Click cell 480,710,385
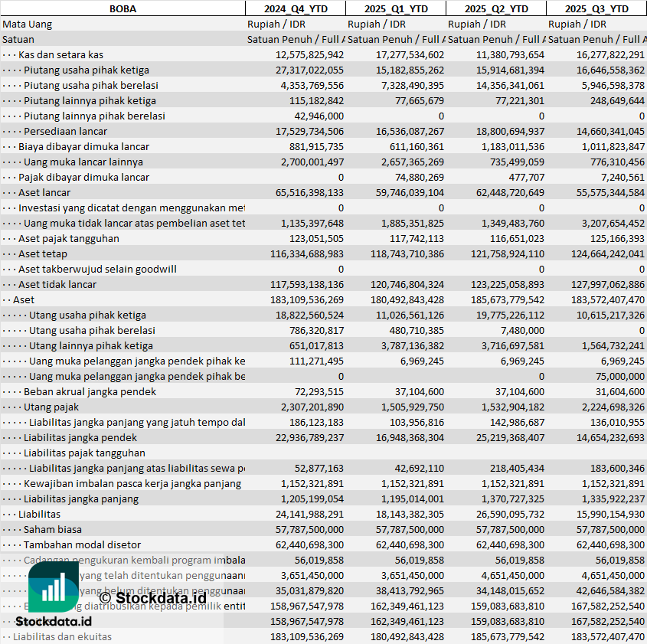This screenshot has height=644, width=647. coord(417,329)
